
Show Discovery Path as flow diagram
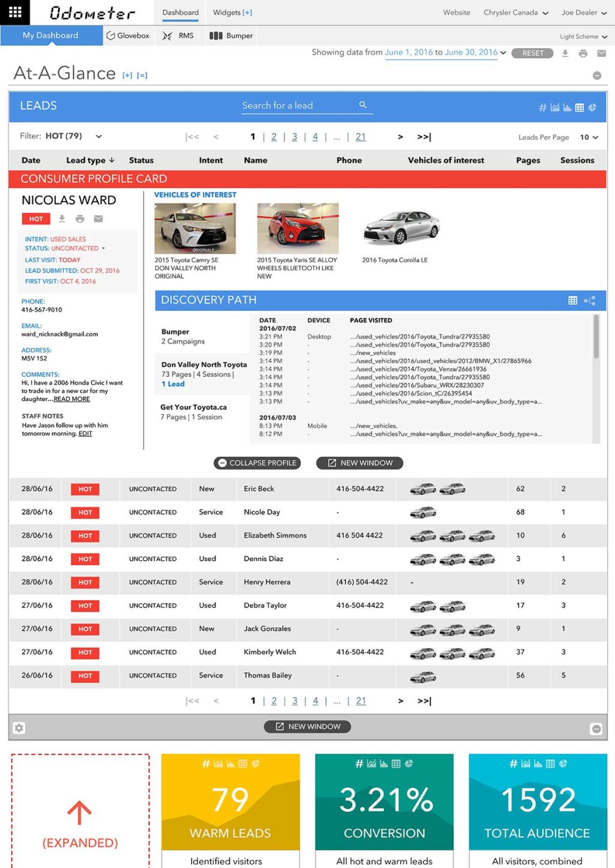pyautogui.click(x=590, y=300)
